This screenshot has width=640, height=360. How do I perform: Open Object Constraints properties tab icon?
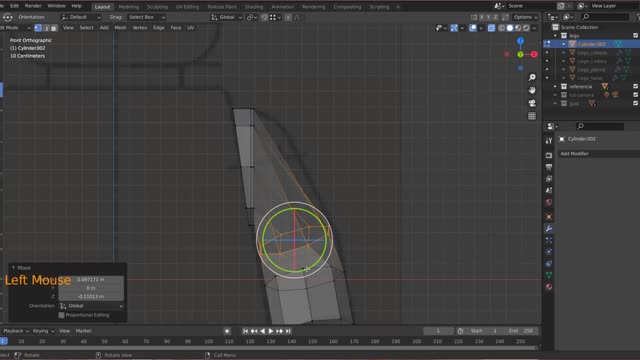[549, 264]
